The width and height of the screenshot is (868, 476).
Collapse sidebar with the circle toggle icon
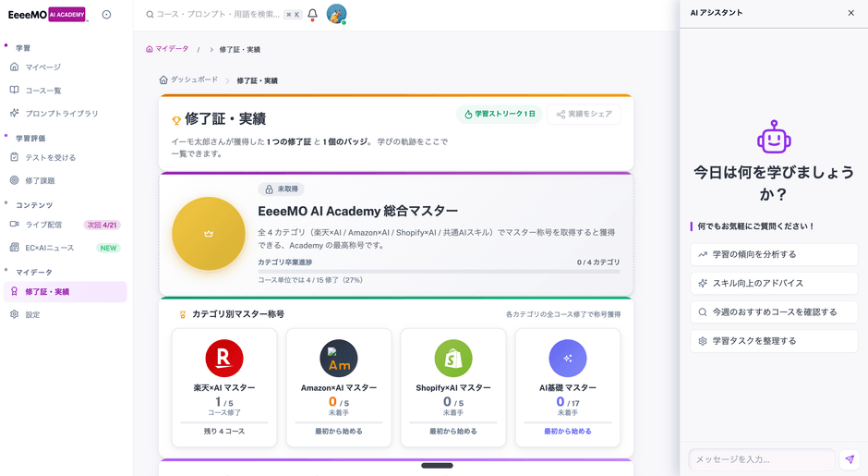106,15
